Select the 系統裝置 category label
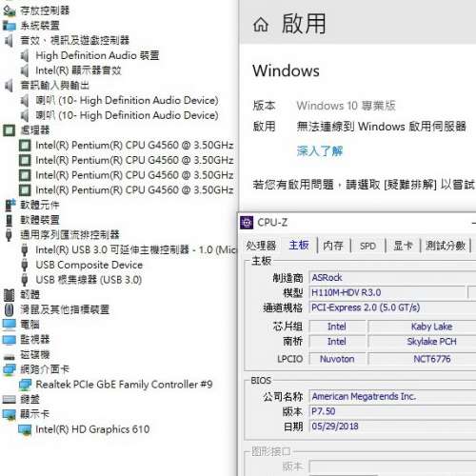 point(40,26)
